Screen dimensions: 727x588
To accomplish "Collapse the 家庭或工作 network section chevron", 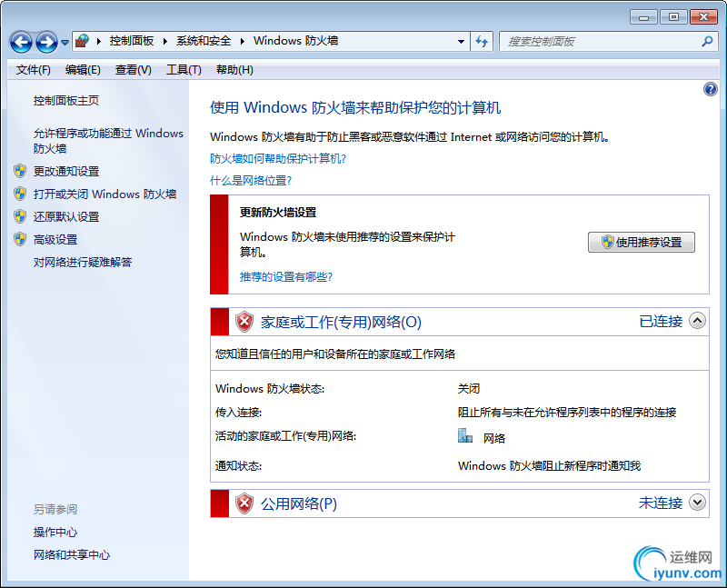I will pos(697,321).
